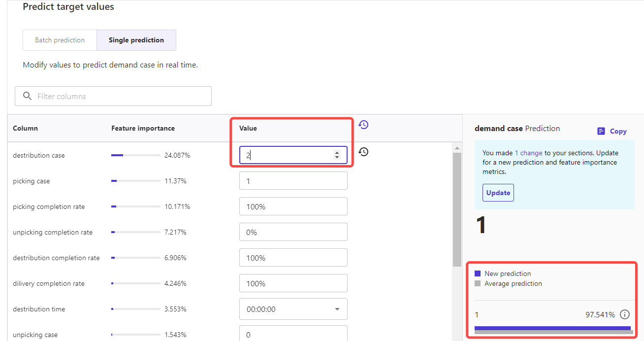Click the reset icon next to destribution case
Image resolution: width=644 pixels, height=341 pixels.
[363, 152]
